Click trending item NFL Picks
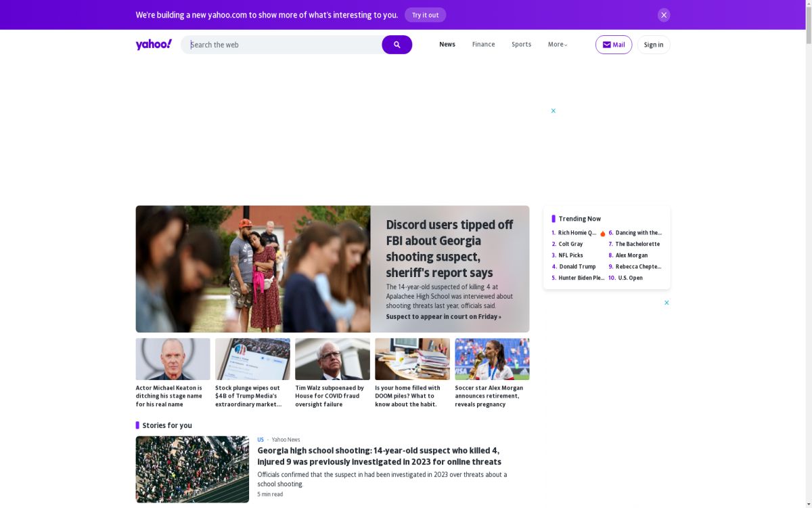This screenshot has width=812, height=508. pyautogui.click(x=570, y=255)
